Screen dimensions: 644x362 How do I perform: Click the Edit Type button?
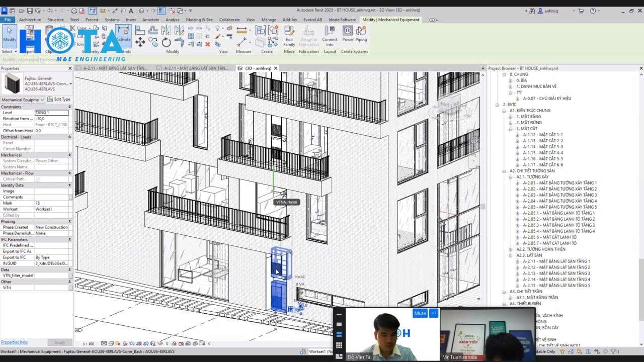pos(59,100)
